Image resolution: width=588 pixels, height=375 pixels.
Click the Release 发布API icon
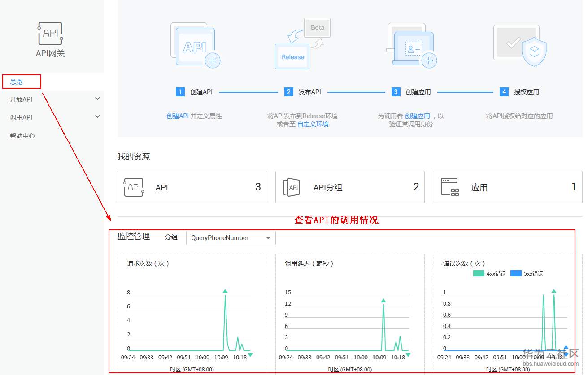(x=292, y=57)
